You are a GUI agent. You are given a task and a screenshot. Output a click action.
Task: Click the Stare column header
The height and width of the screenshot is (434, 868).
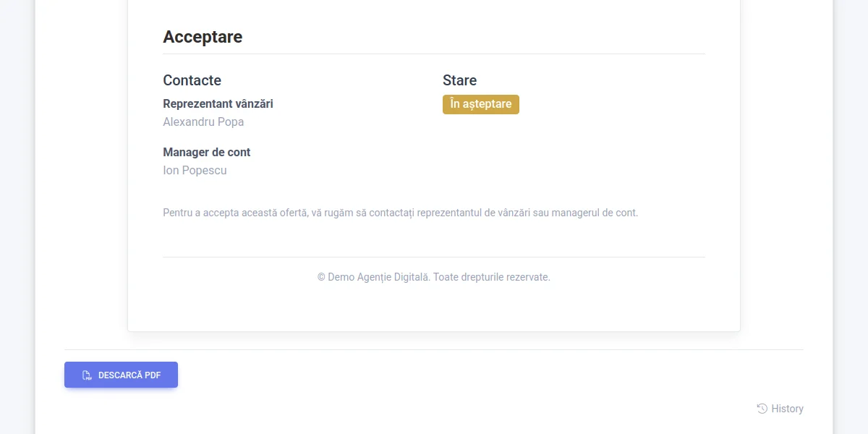(x=459, y=80)
